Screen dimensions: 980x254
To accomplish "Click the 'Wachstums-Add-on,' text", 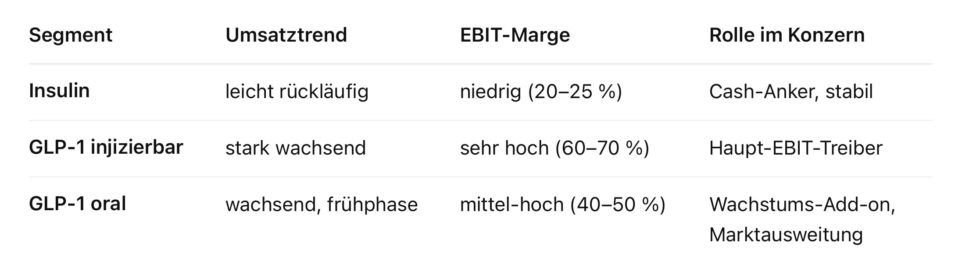I will 802,205.
